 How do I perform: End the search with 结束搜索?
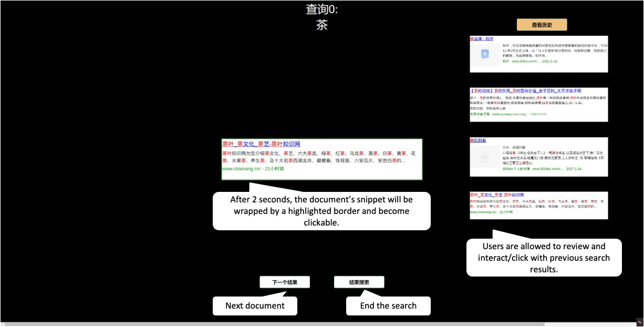coord(359,282)
